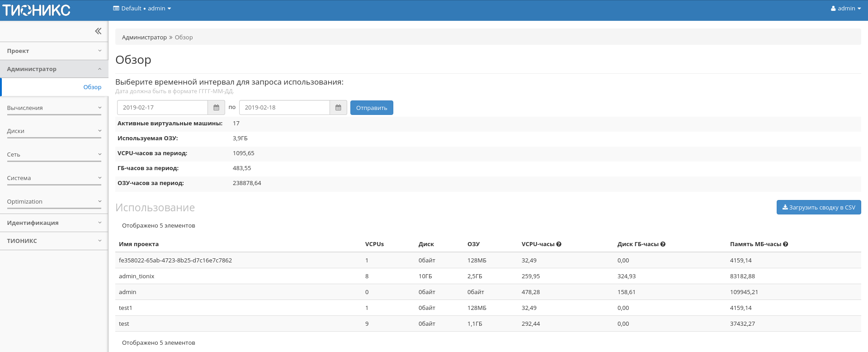Collapse the sidebar with double-chevron icon
868x352 pixels.
pyautogui.click(x=98, y=31)
